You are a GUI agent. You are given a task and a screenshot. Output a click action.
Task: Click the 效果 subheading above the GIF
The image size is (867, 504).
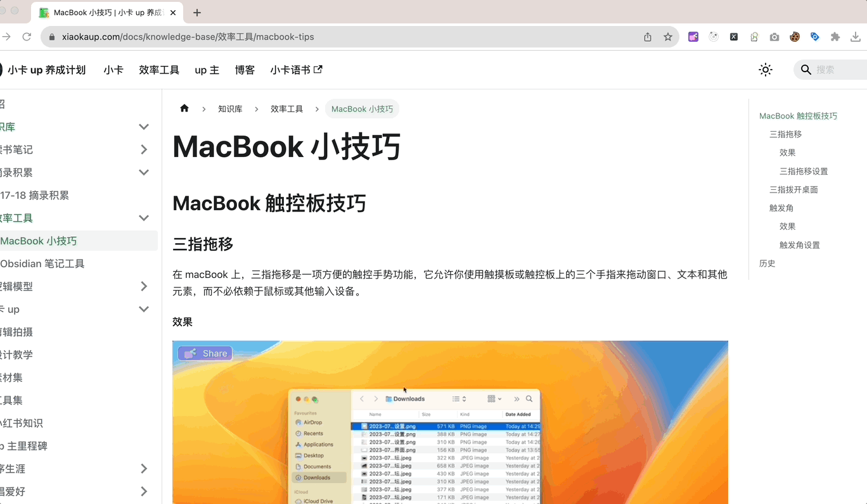183,322
